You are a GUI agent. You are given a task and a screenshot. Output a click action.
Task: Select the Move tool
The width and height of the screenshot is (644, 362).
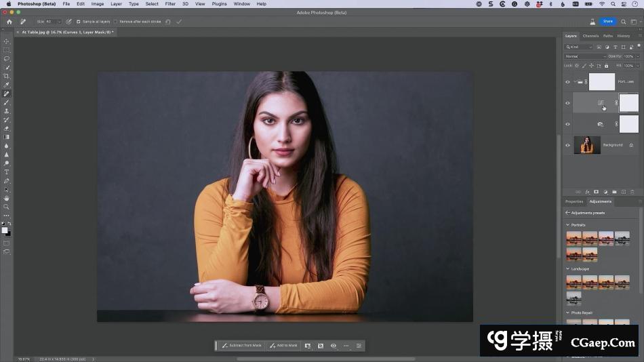7,41
